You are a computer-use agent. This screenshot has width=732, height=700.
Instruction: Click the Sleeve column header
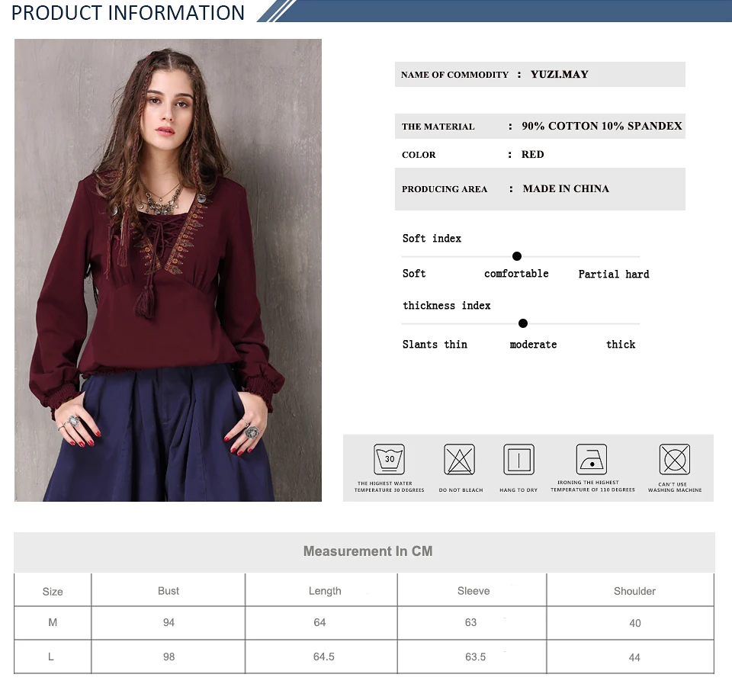(x=474, y=591)
